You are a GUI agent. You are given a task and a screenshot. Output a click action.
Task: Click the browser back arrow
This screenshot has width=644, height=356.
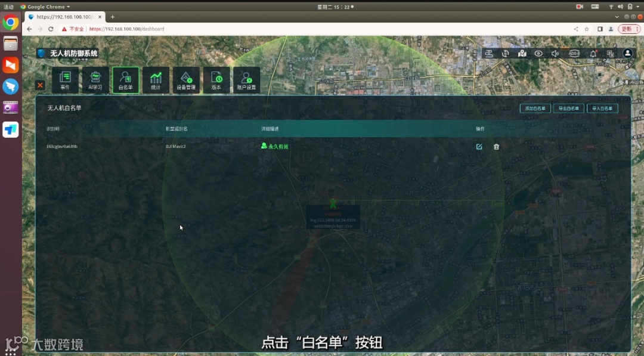coord(29,29)
